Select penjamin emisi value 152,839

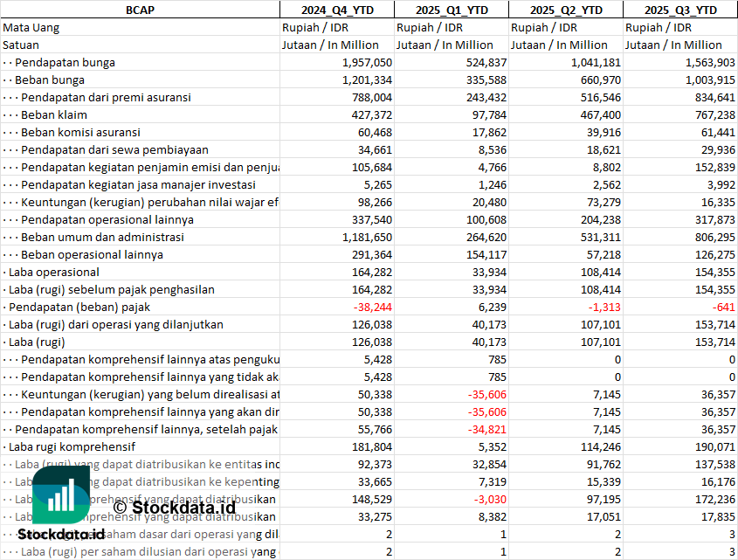tap(714, 167)
